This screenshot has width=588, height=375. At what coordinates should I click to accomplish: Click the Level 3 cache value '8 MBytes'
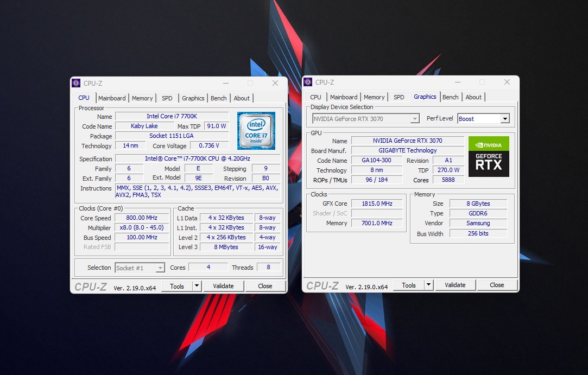point(226,247)
